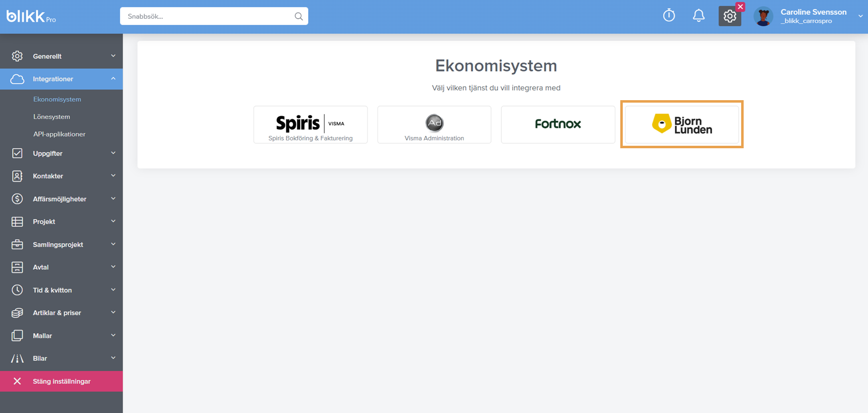Open notifications bell icon

699,16
